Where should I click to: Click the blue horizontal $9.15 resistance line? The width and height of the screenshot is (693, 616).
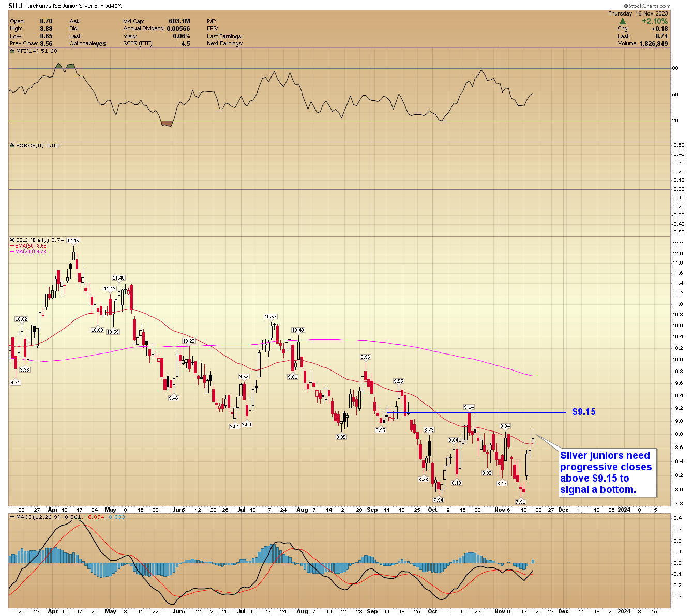(x=476, y=412)
